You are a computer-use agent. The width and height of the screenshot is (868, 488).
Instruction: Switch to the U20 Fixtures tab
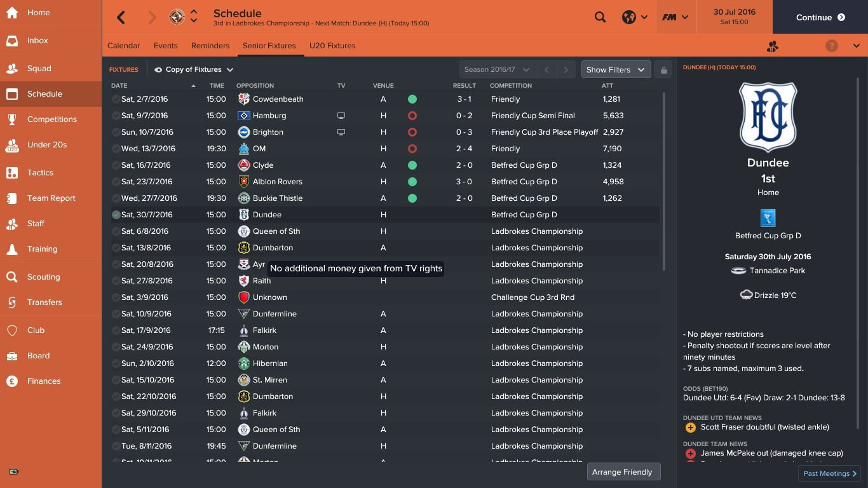(x=332, y=46)
